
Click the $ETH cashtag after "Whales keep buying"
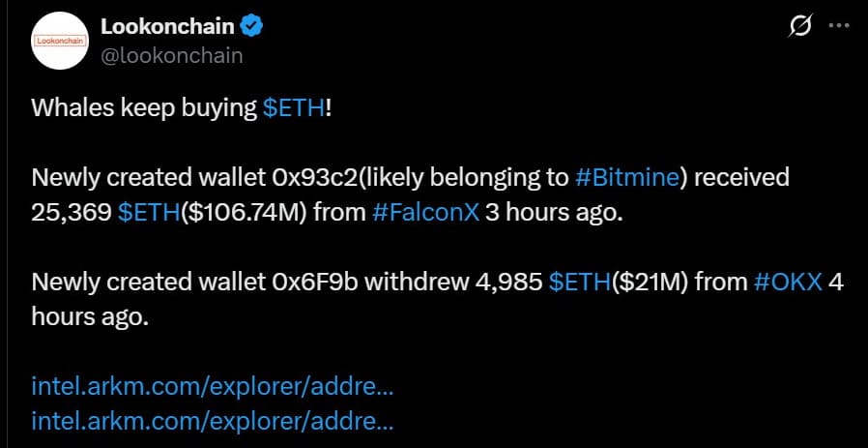click(294, 108)
